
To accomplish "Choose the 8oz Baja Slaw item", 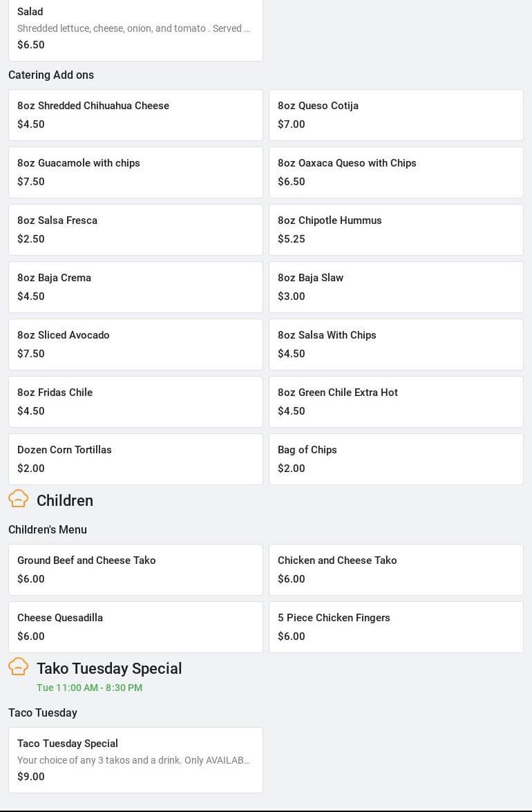I will tap(396, 287).
